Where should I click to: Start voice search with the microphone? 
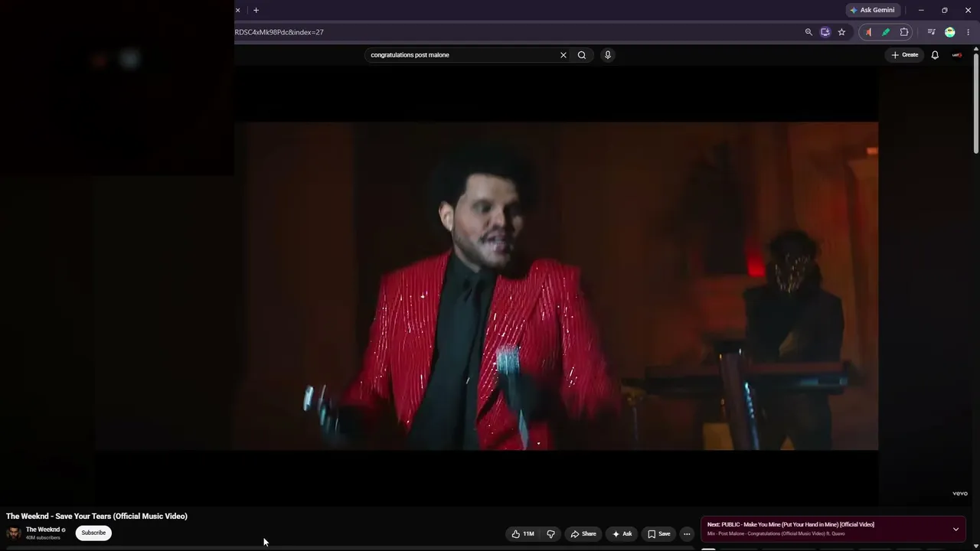click(608, 55)
